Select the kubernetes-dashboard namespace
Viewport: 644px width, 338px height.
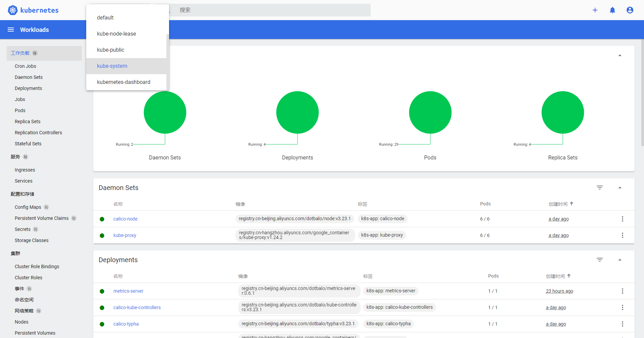[126, 82]
